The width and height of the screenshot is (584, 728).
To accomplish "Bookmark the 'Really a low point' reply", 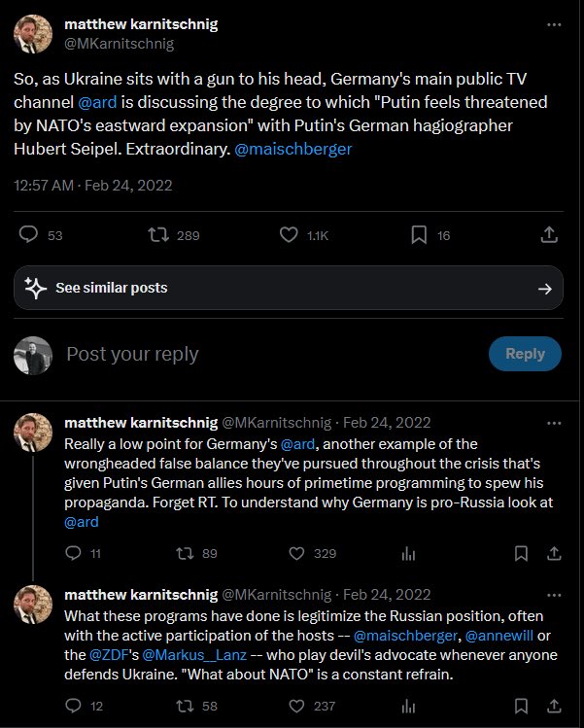I will click(522, 553).
